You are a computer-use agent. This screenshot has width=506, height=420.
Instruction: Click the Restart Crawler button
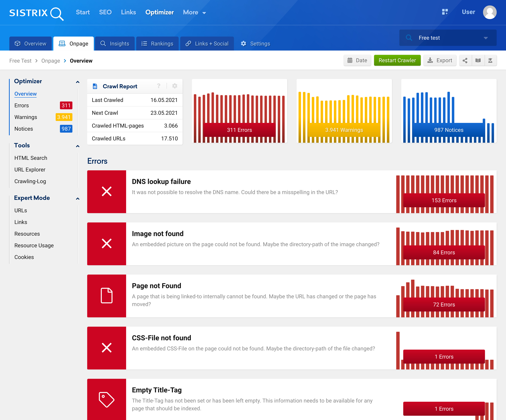(x=397, y=60)
